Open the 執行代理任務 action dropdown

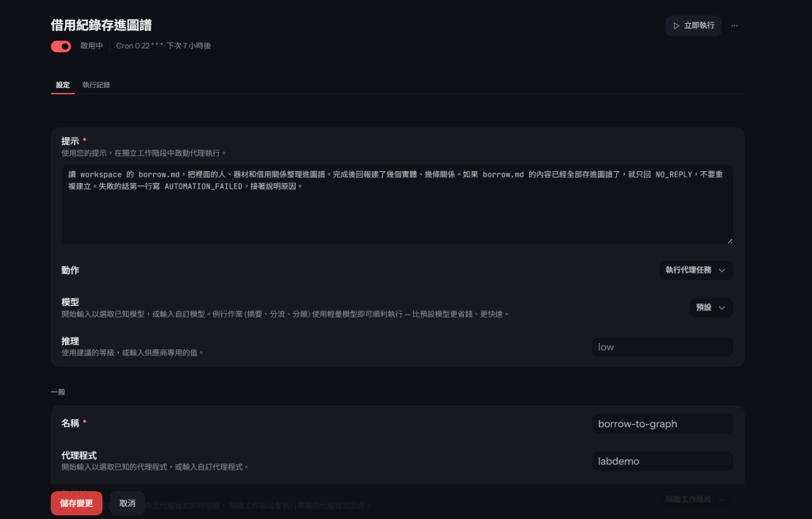pyautogui.click(x=695, y=270)
